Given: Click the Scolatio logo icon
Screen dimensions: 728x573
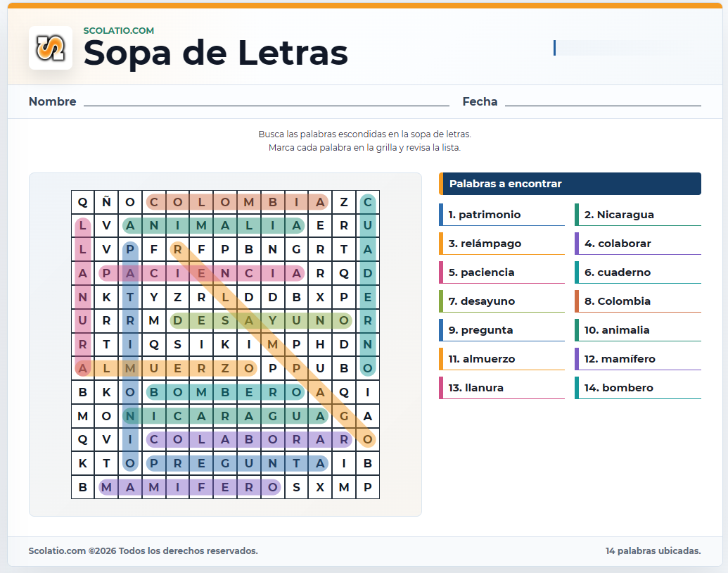Looking at the screenshot, I should point(51,48).
